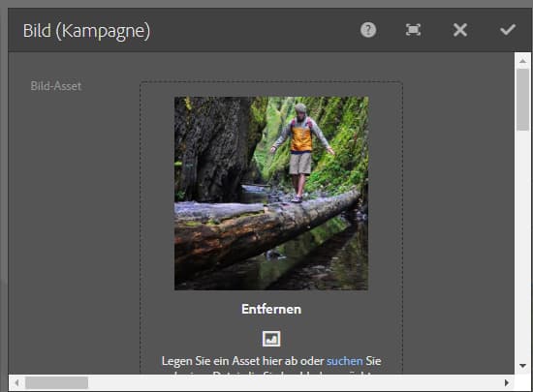533x392 pixels.
Task: Click the vertical scrollbar down arrow
Action: [522, 366]
